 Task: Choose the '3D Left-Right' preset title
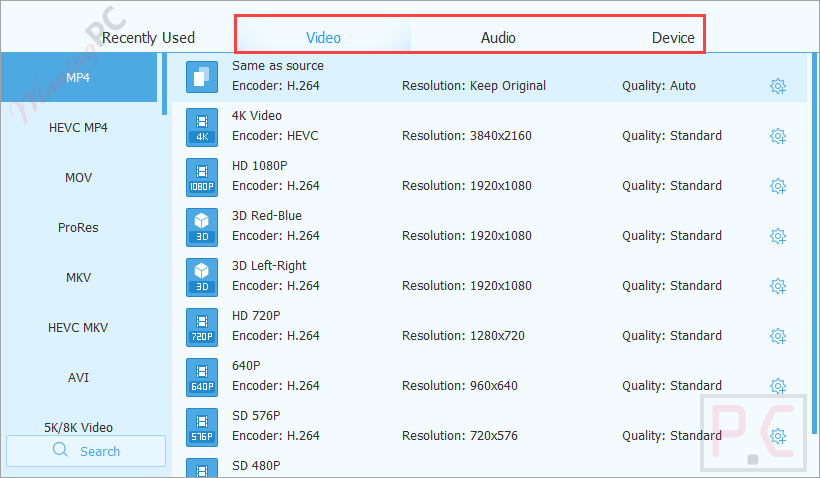269,266
